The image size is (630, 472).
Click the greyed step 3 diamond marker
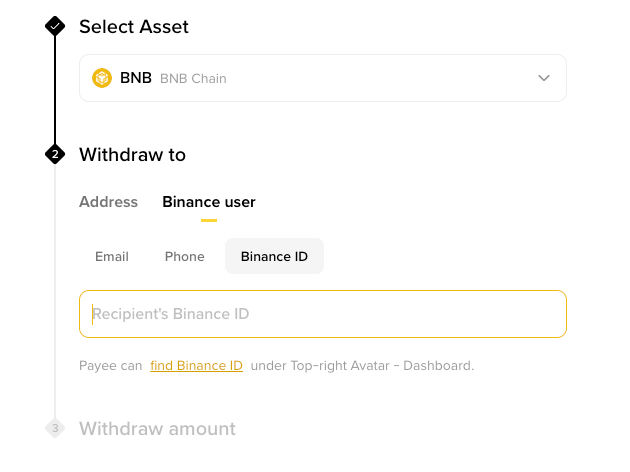[x=55, y=428]
